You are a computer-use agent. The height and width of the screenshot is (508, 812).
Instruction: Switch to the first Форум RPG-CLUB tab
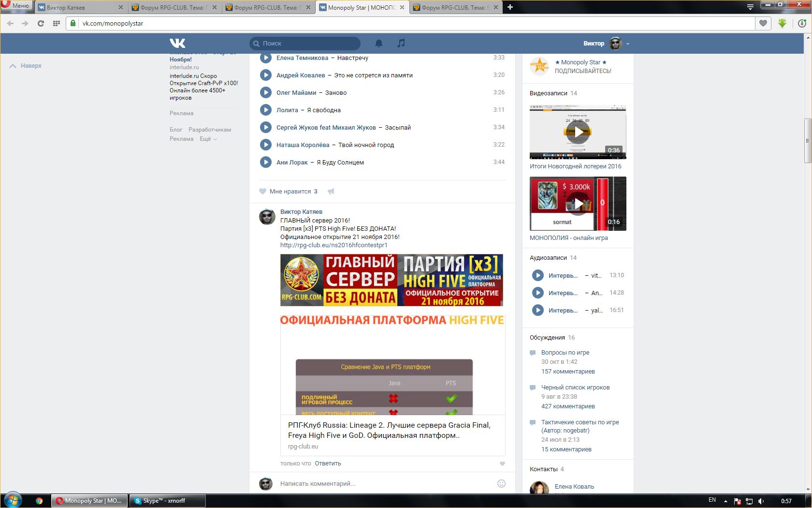(174, 7)
